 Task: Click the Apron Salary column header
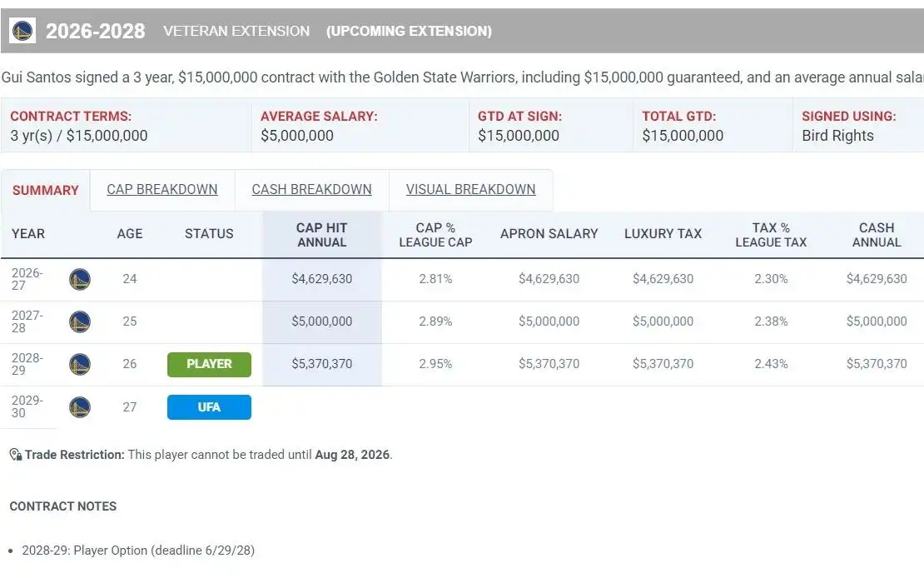(549, 234)
